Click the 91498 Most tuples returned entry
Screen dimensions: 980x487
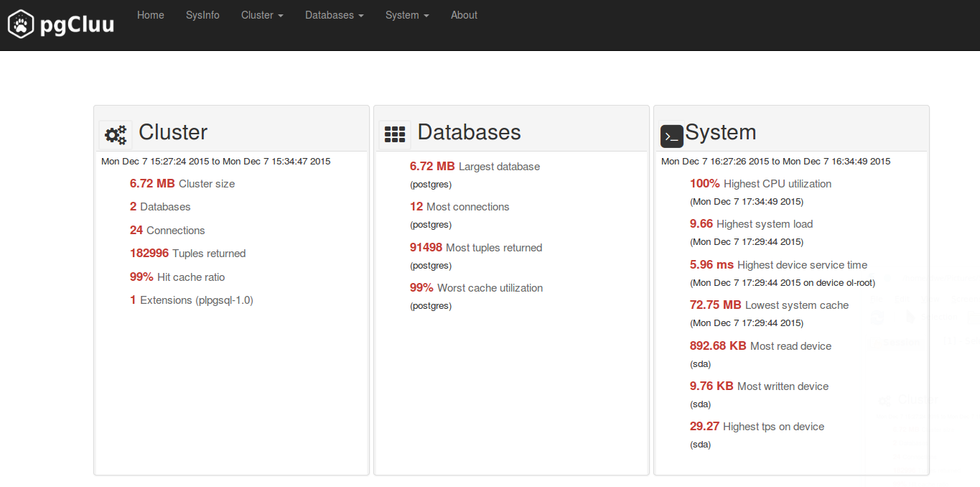tap(476, 248)
